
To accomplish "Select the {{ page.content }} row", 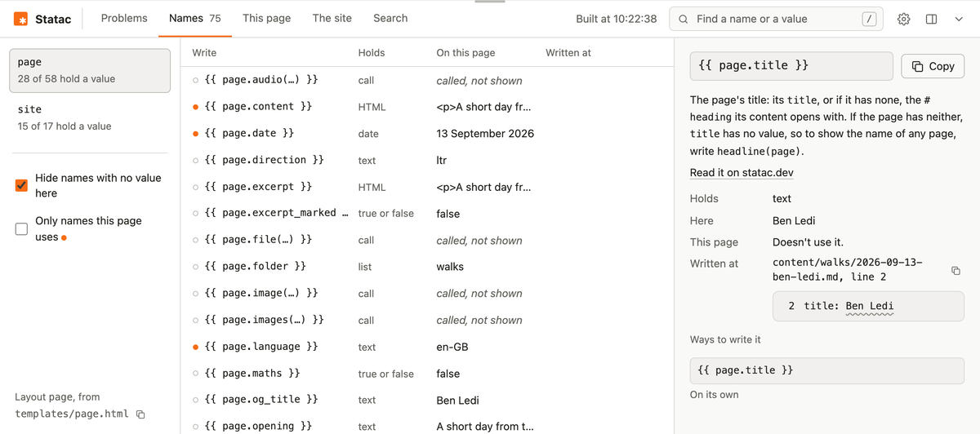I will (x=427, y=107).
